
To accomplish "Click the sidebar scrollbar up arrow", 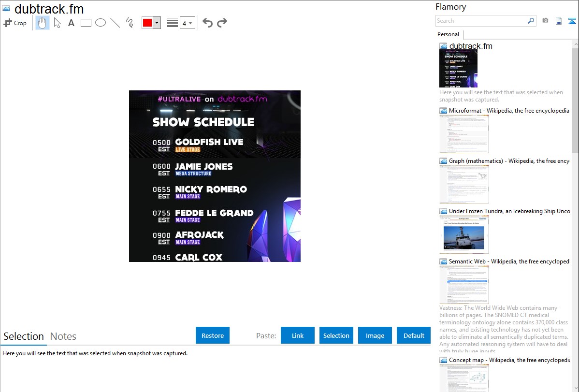I will [575, 44].
